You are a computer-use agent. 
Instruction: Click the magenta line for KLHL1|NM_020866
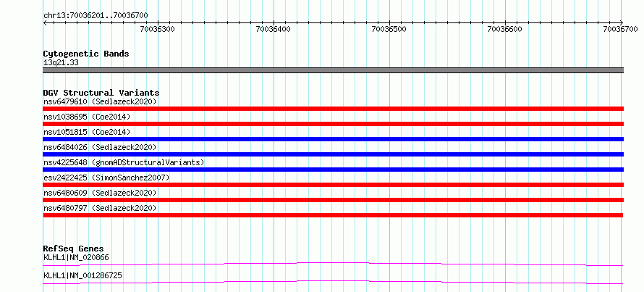pyautogui.click(x=333, y=264)
